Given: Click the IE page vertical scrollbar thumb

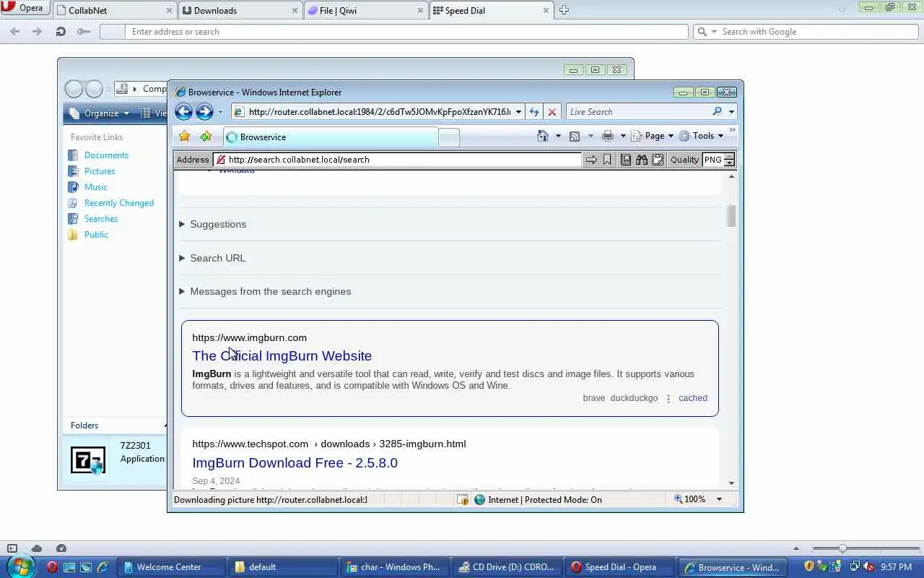Looking at the screenshot, I should click(x=731, y=216).
